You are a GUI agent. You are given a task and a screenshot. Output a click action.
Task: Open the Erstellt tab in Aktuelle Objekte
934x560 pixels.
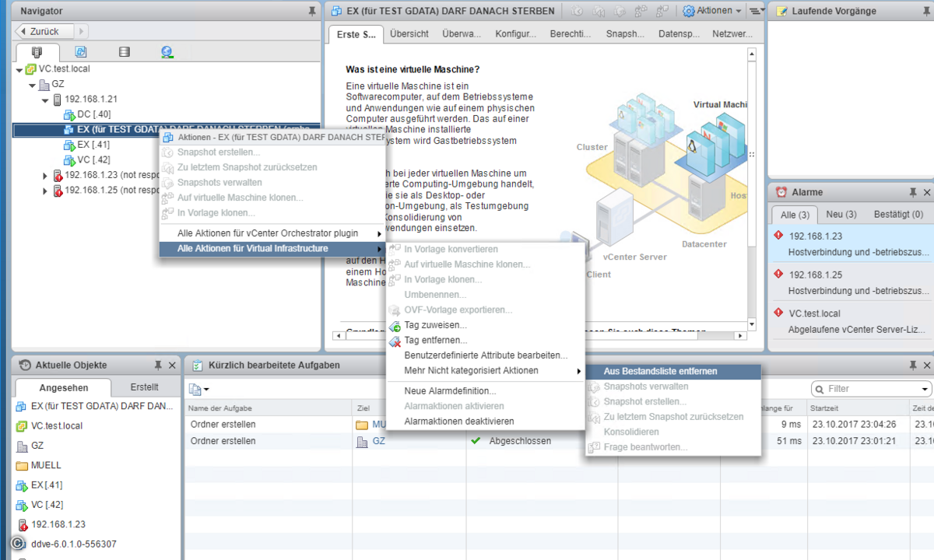point(145,387)
